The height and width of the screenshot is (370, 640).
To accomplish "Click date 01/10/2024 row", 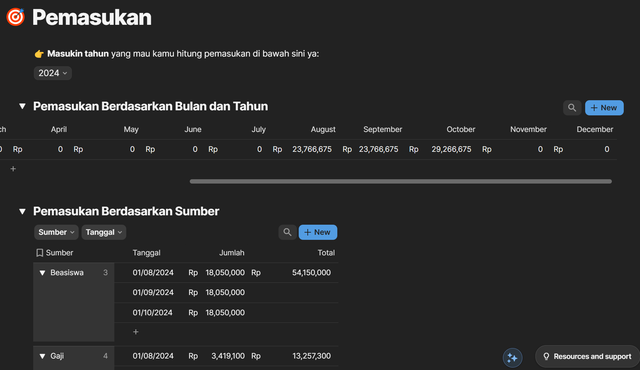I will tap(152, 312).
